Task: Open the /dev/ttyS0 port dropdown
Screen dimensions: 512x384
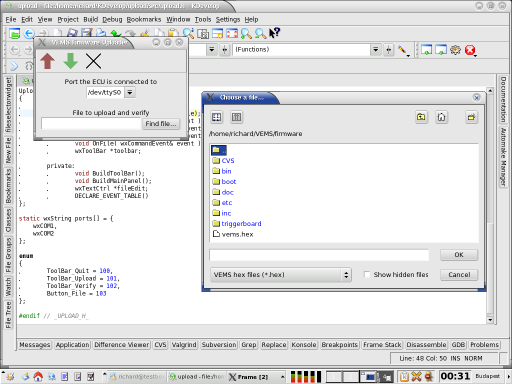Action: tap(130, 92)
